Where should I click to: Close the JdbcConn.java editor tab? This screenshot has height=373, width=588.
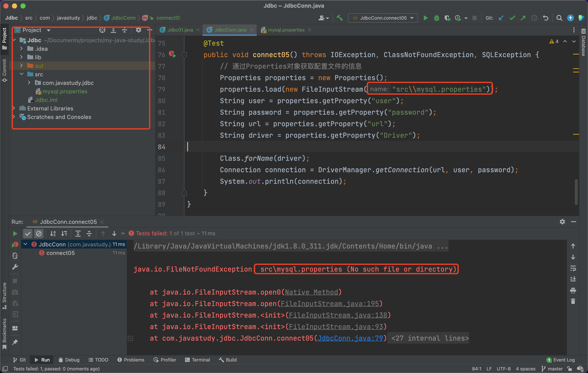[x=252, y=30]
